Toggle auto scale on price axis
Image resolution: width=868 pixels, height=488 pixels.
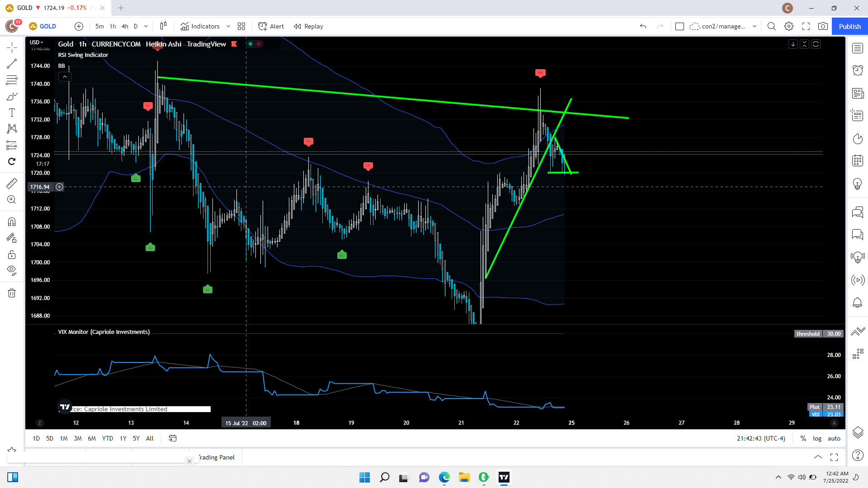[x=834, y=438]
